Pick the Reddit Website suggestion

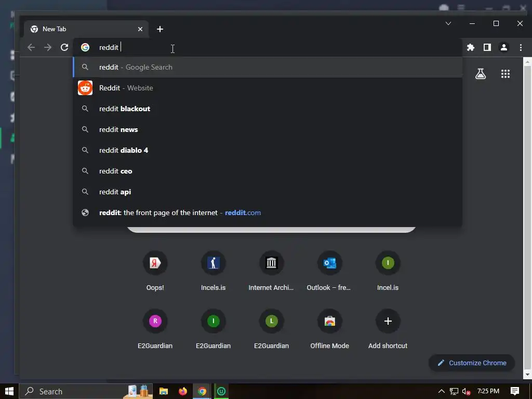[268, 88]
